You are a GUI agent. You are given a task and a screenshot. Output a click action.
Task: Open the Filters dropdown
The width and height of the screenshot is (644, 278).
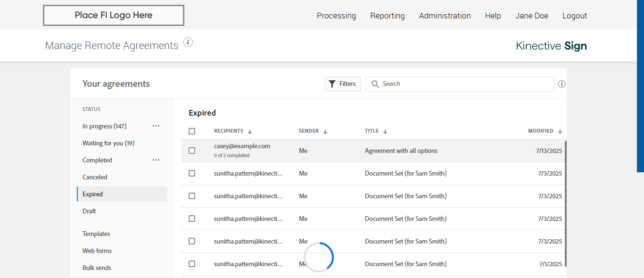pos(343,84)
